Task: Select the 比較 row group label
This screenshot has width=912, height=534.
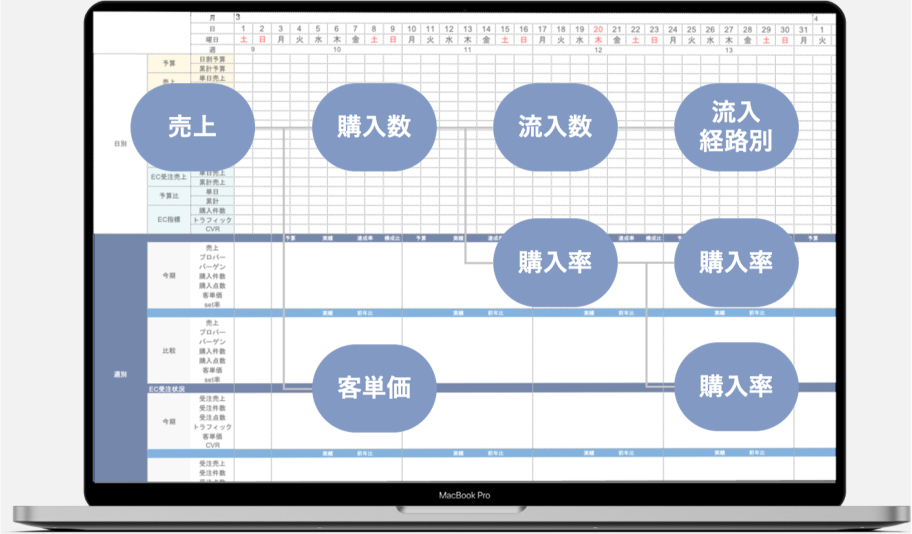Action: [x=169, y=351]
